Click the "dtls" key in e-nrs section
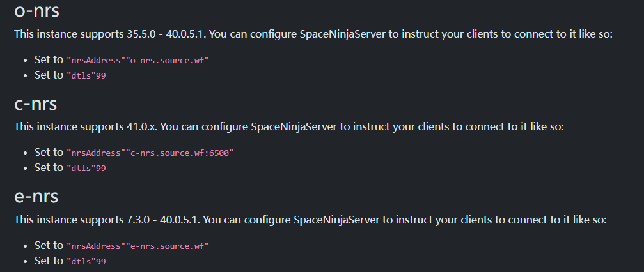 81,261
